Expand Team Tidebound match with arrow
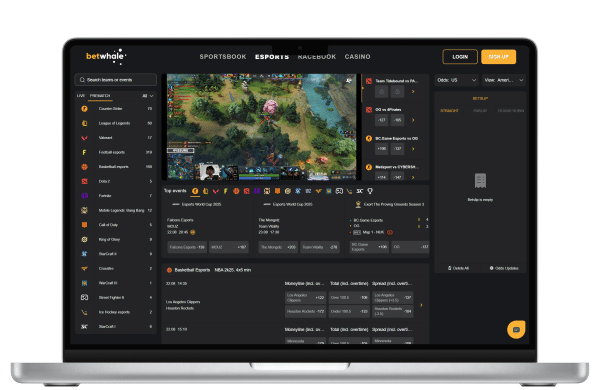Image resolution: width=600 pixels, height=390 pixels. point(413,91)
